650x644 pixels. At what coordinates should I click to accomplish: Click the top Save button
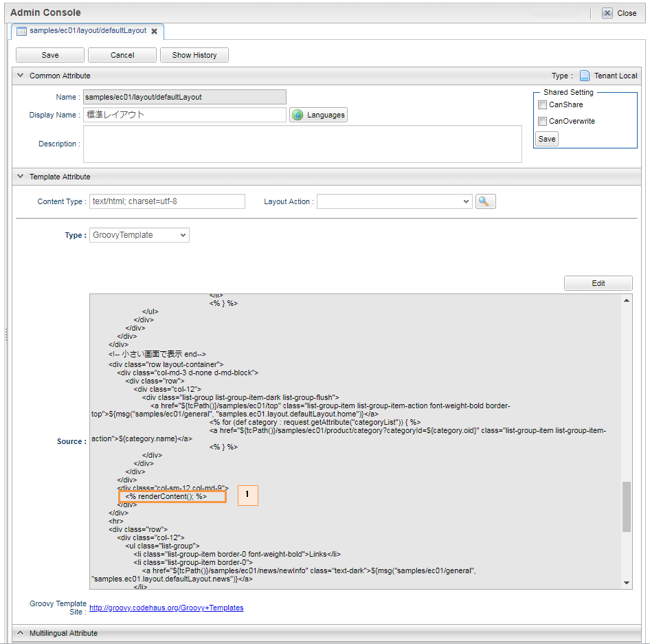(50, 55)
